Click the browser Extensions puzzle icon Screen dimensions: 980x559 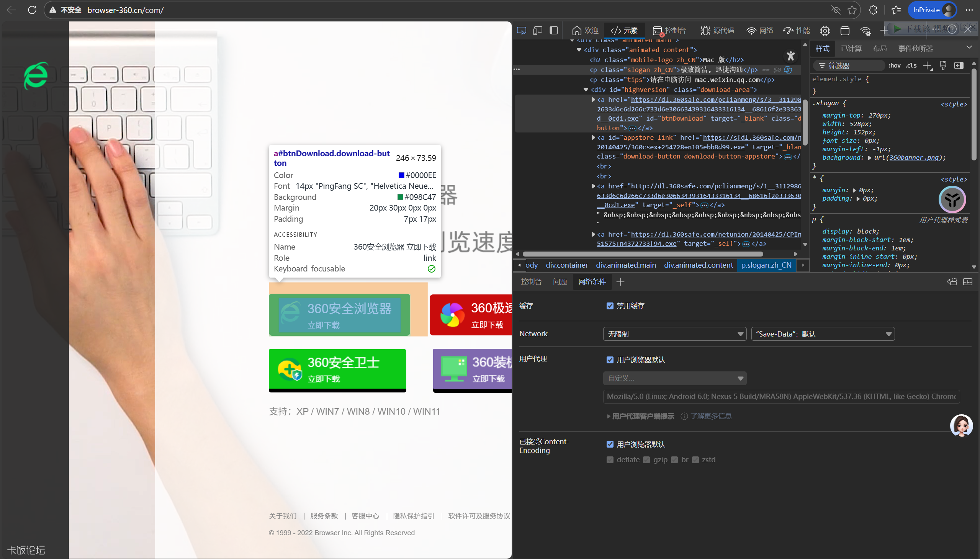tap(873, 10)
